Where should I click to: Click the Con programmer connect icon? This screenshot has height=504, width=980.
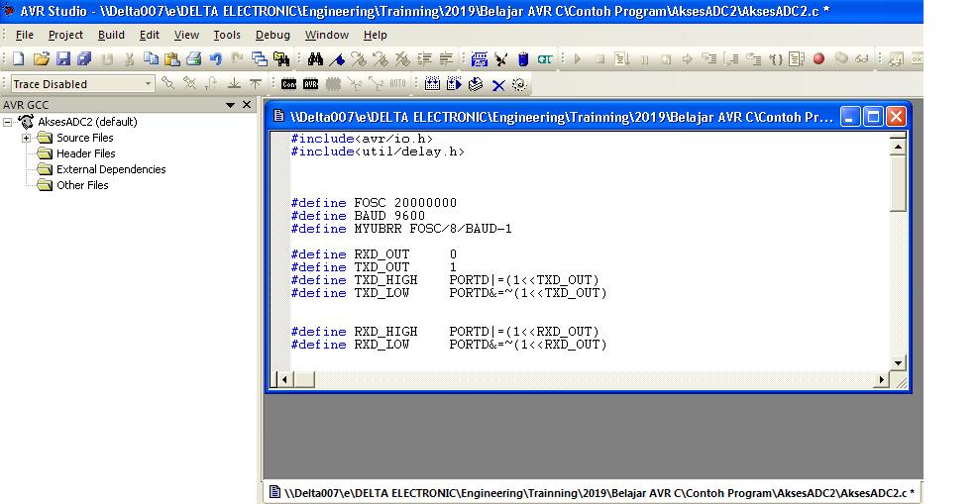coord(288,84)
